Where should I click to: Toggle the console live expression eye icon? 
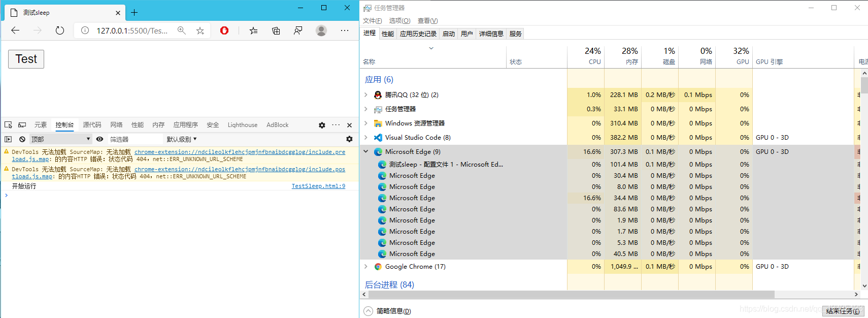[99, 139]
